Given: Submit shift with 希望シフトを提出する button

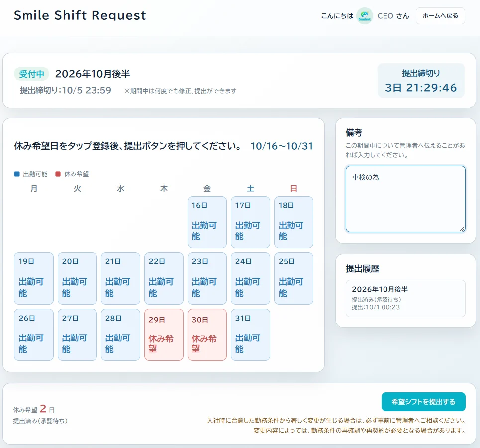Looking at the screenshot, I should pyautogui.click(x=423, y=402).
